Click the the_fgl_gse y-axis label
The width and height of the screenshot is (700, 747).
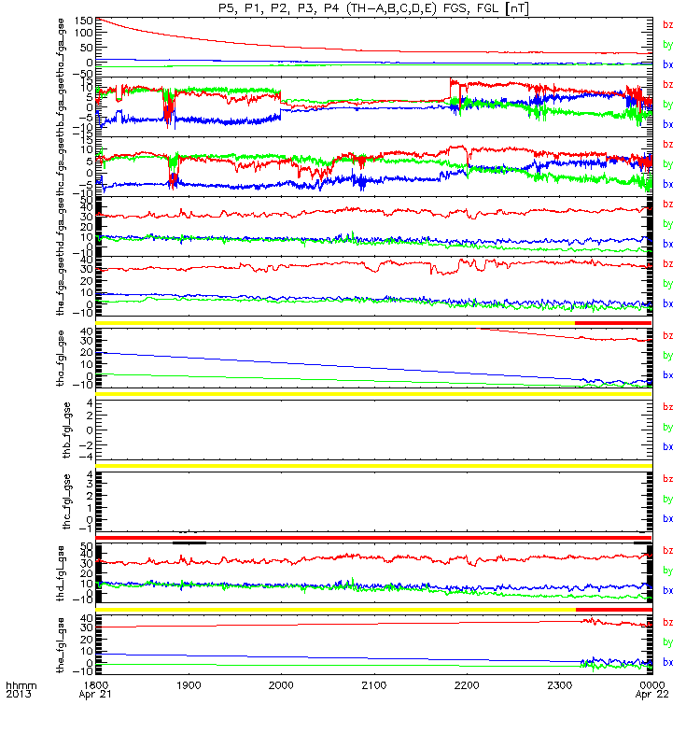click(61, 645)
